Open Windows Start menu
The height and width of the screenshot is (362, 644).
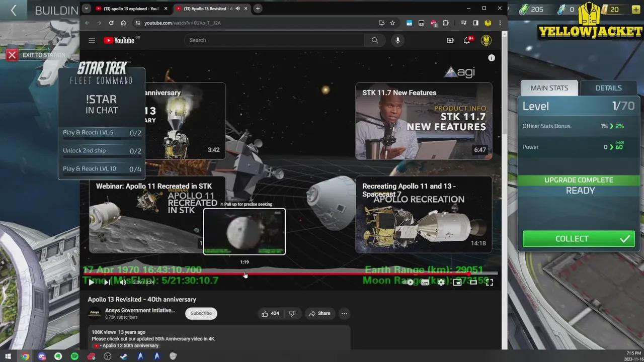(8, 356)
